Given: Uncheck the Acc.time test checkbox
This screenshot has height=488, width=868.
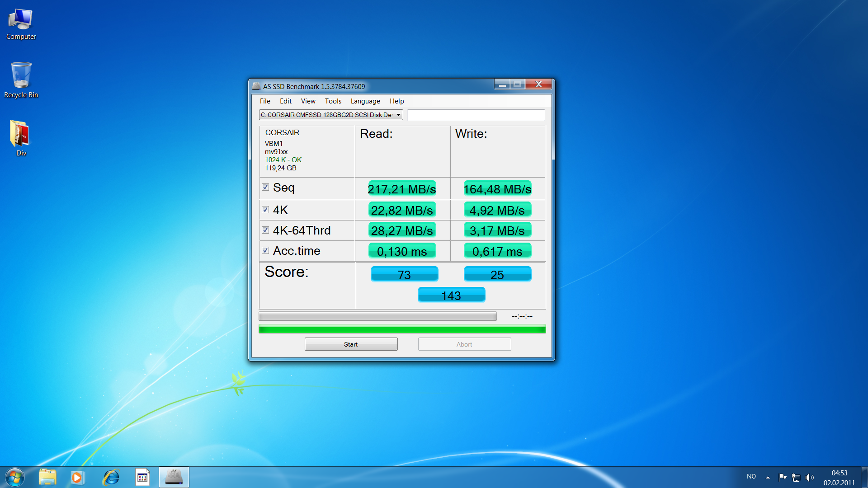Looking at the screenshot, I should [265, 250].
